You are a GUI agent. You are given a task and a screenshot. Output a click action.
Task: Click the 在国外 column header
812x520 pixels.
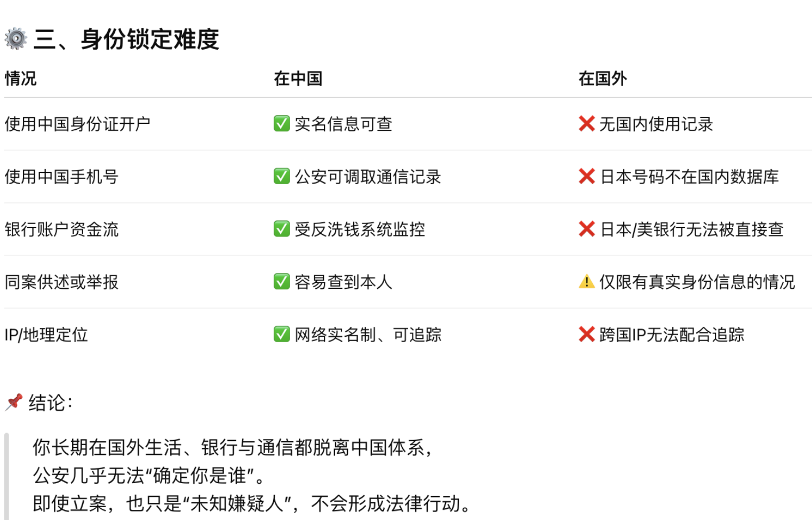(602, 78)
